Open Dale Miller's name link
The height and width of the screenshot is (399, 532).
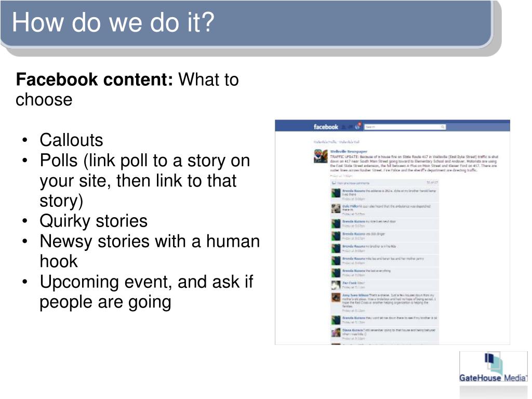351,206
